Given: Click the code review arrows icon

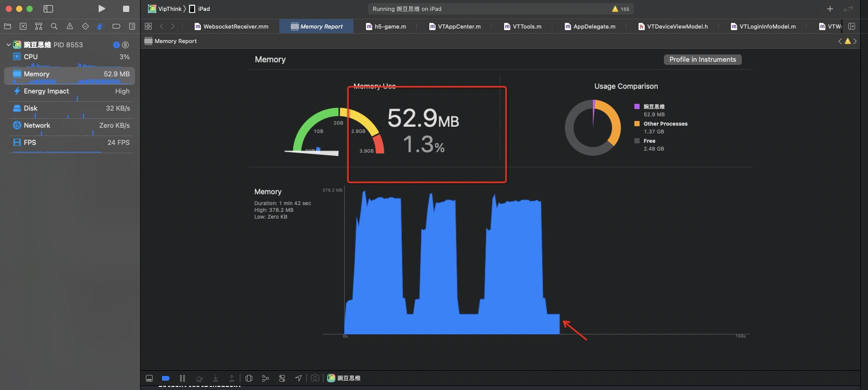Looking at the screenshot, I should tap(848, 9).
